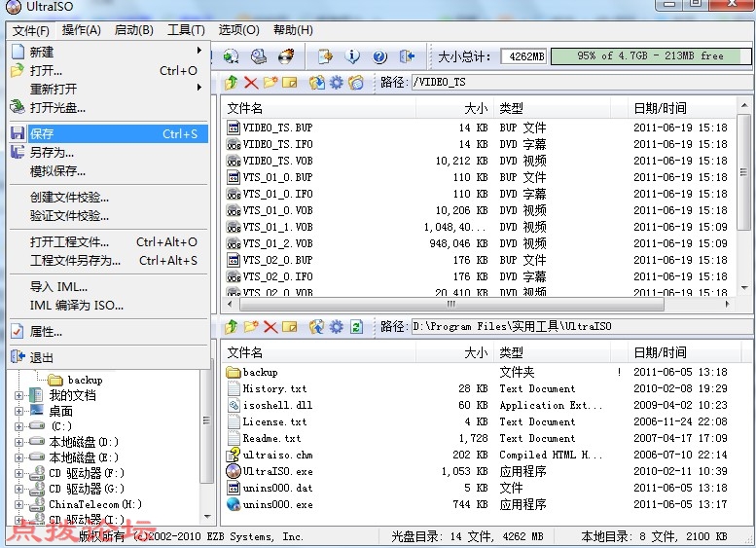
Task: Open the 启动(B) menu
Action: [133, 30]
